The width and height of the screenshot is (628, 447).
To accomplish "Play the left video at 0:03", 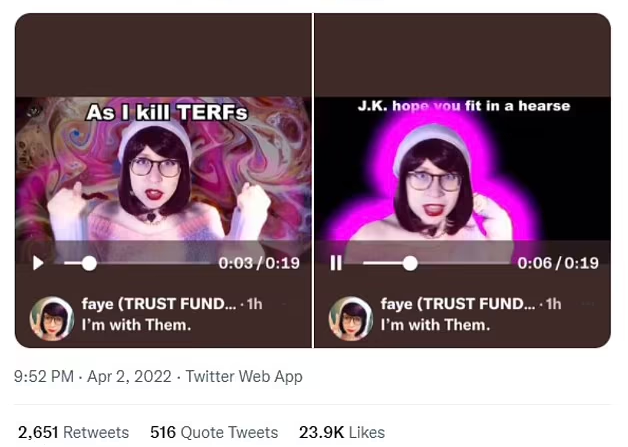I will click(38, 263).
